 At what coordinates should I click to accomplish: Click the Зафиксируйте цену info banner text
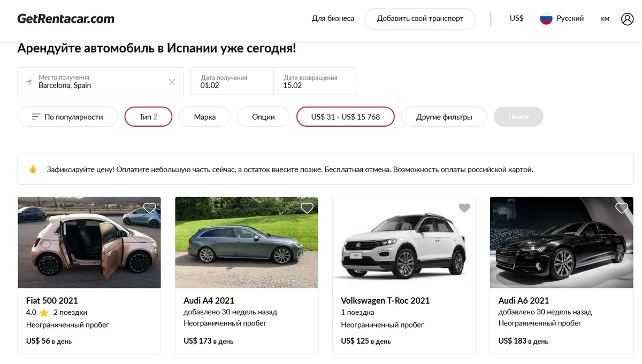(x=290, y=169)
